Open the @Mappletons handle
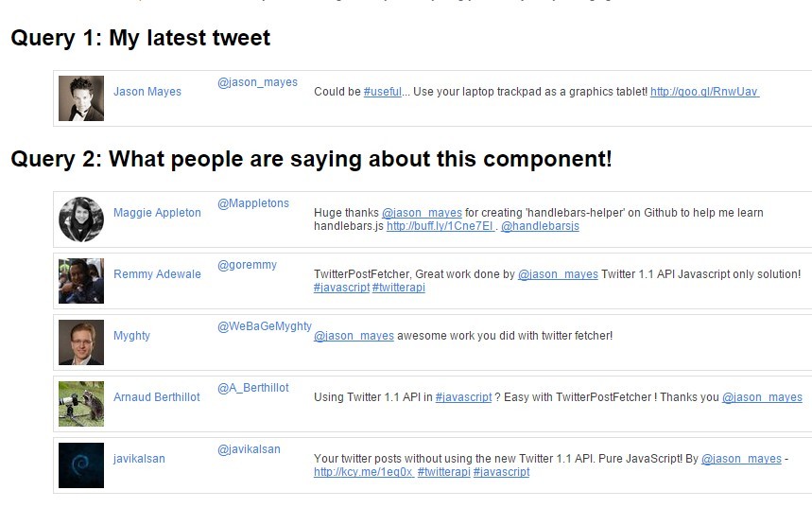The width and height of the screenshot is (812, 508). 253,203
